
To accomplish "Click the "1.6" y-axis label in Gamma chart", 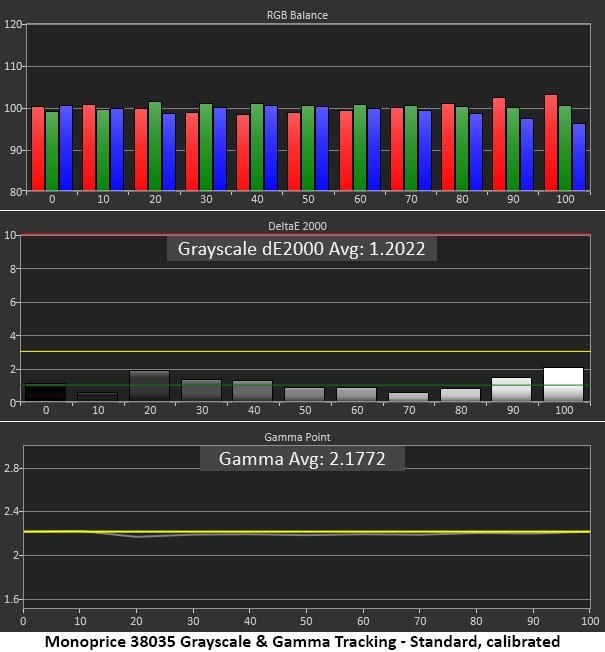I will 12,599.
